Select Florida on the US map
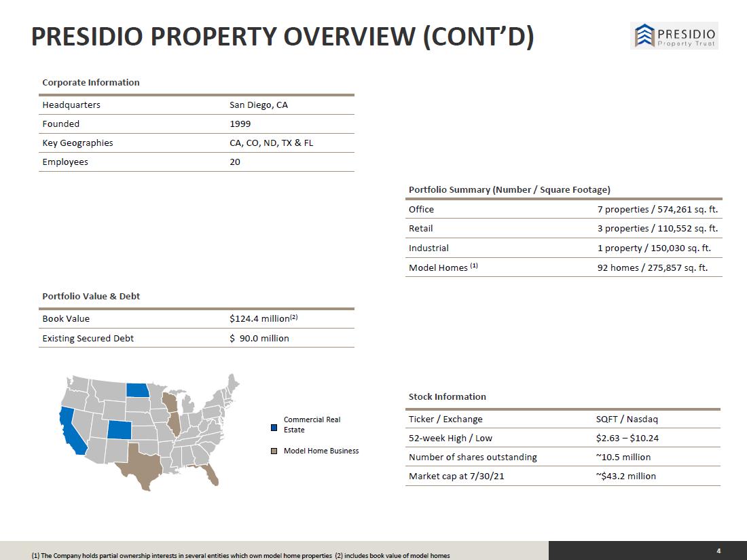The width and height of the screenshot is (747, 560). (x=210, y=473)
